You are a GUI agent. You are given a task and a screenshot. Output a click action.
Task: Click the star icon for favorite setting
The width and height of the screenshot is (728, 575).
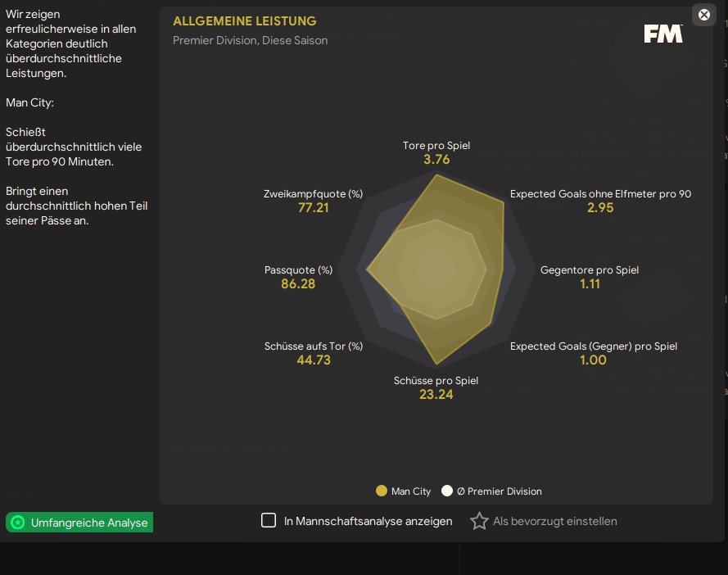coord(479,521)
